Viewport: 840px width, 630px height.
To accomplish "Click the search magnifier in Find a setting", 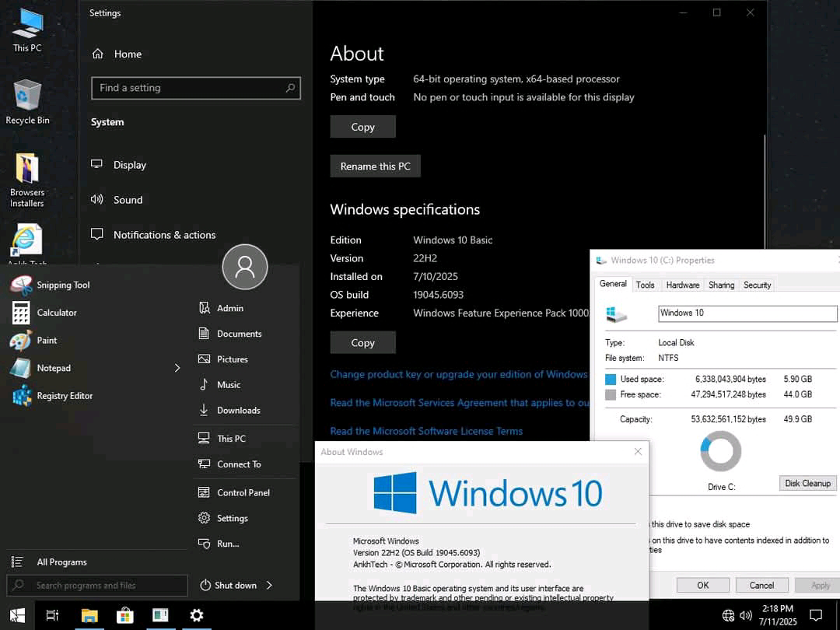I will 290,88.
